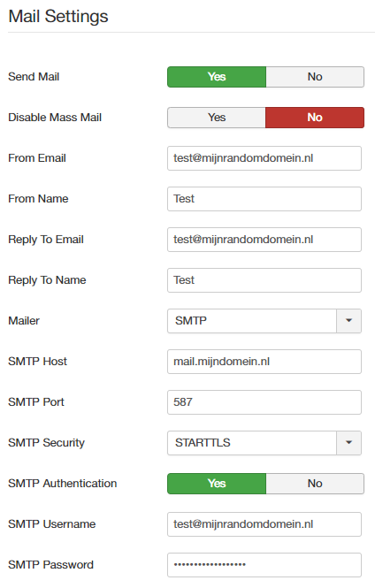Turn off SMTP Authentication with No
Image resolution: width=375 pixels, height=588 pixels.
point(315,484)
